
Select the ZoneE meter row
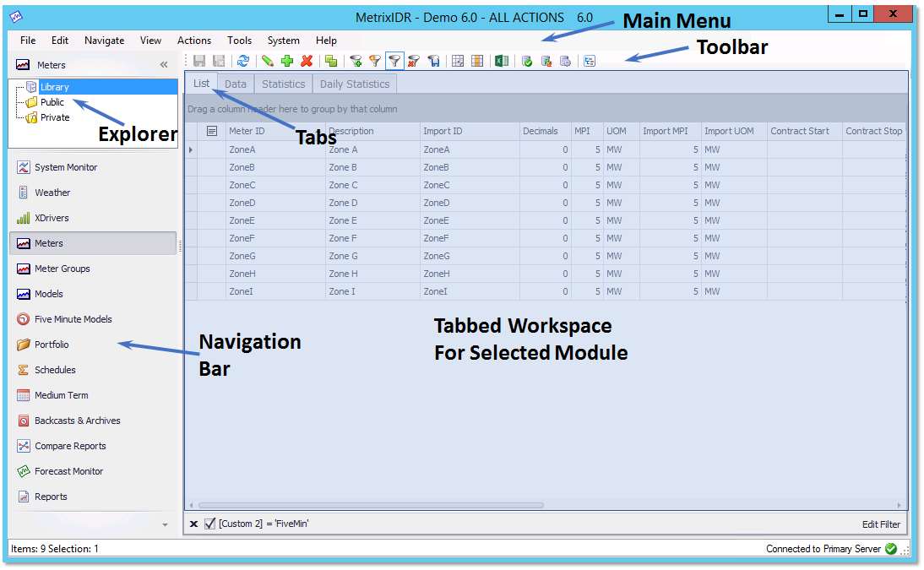click(x=545, y=220)
